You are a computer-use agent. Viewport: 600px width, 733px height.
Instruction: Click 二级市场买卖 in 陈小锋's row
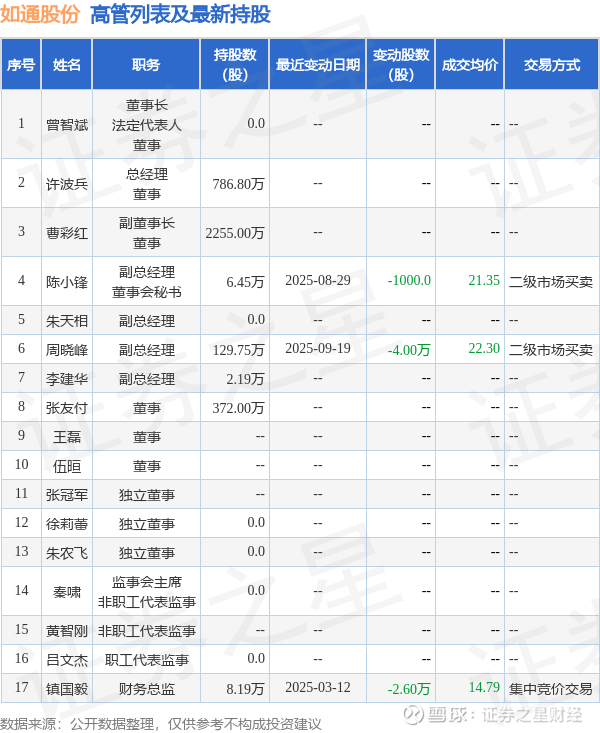(551, 282)
